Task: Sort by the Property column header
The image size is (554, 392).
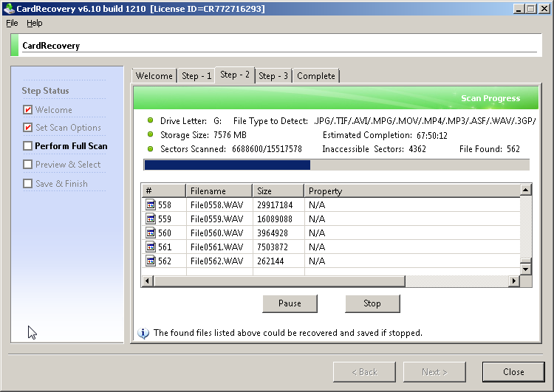Action: (412, 190)
